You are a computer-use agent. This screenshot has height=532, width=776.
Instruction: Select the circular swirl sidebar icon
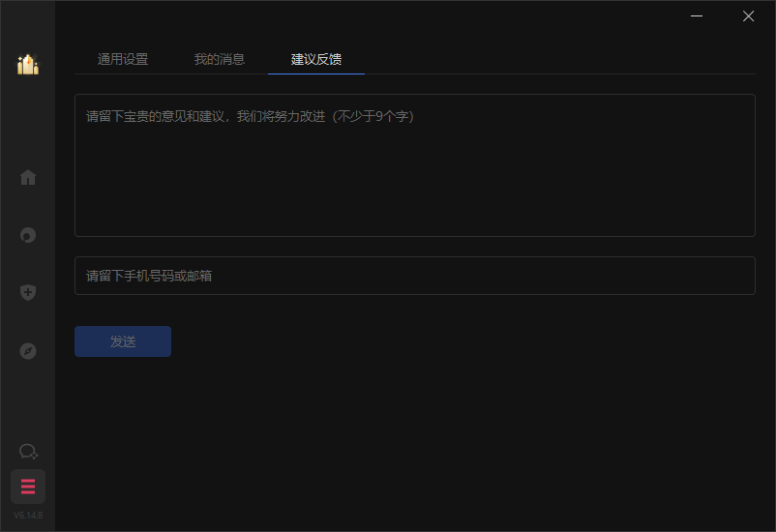pyautogui.click(x=28, y=235)
